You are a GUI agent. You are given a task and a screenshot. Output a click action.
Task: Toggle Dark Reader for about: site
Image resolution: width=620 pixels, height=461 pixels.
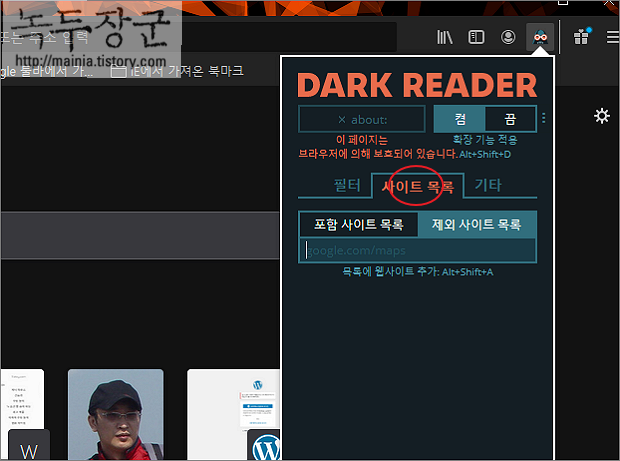tap(362, 119)
